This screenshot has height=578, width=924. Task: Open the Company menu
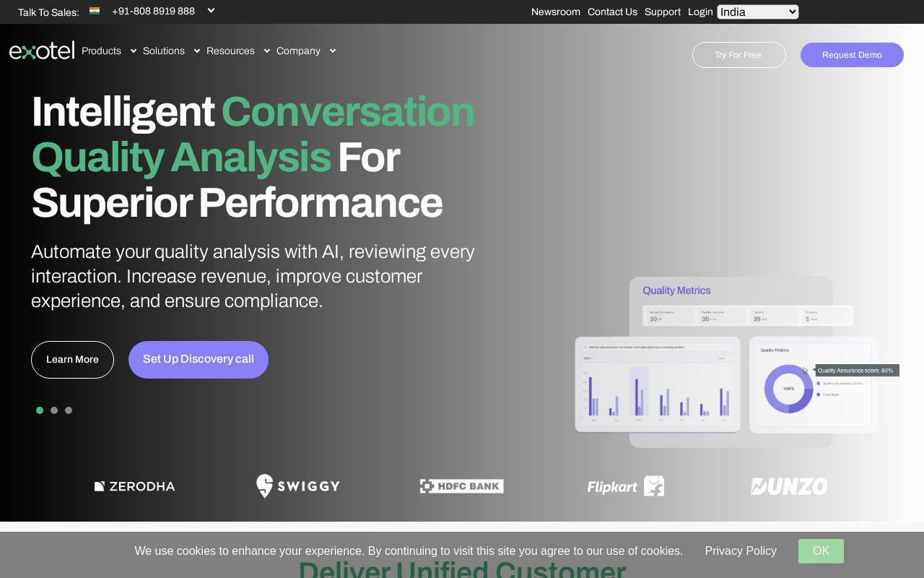pyautogui.click(x=298, y=51)
